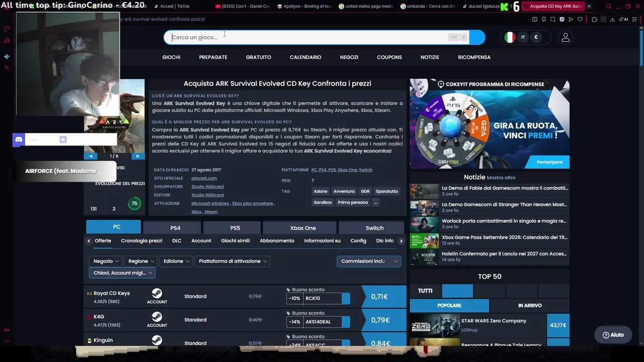Click the browser snapshot tool icon
This screenshot has width=644, height=362.
552,19
